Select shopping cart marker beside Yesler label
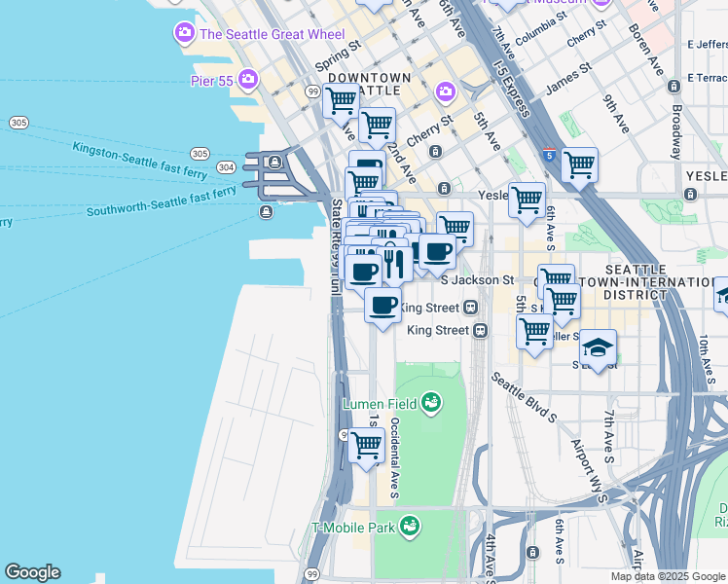 (527, 203)
